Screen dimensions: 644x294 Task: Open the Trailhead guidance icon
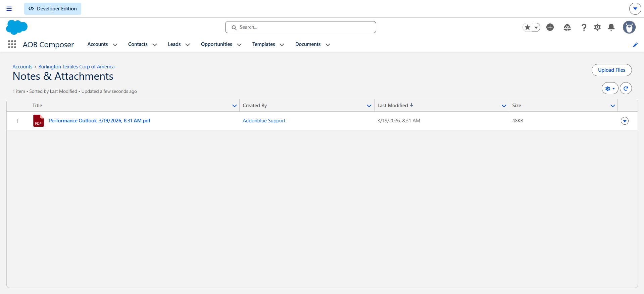[x=567, y=27]
